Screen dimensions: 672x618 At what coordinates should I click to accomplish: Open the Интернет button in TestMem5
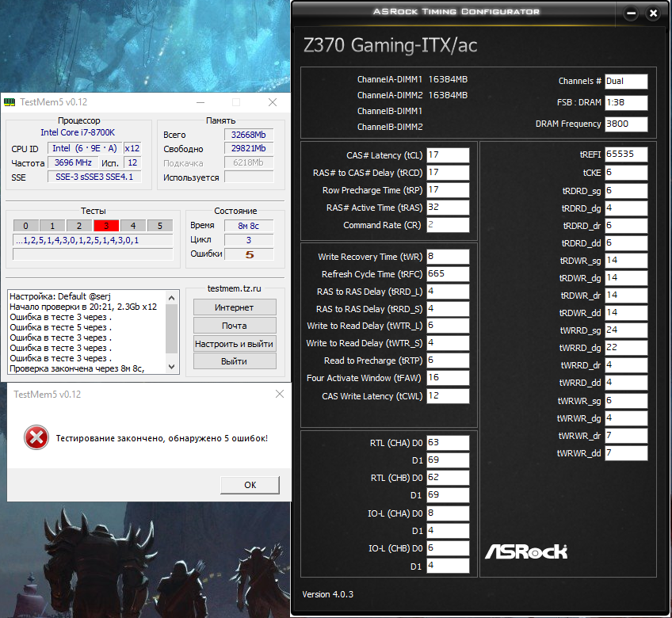coord(235,307)
